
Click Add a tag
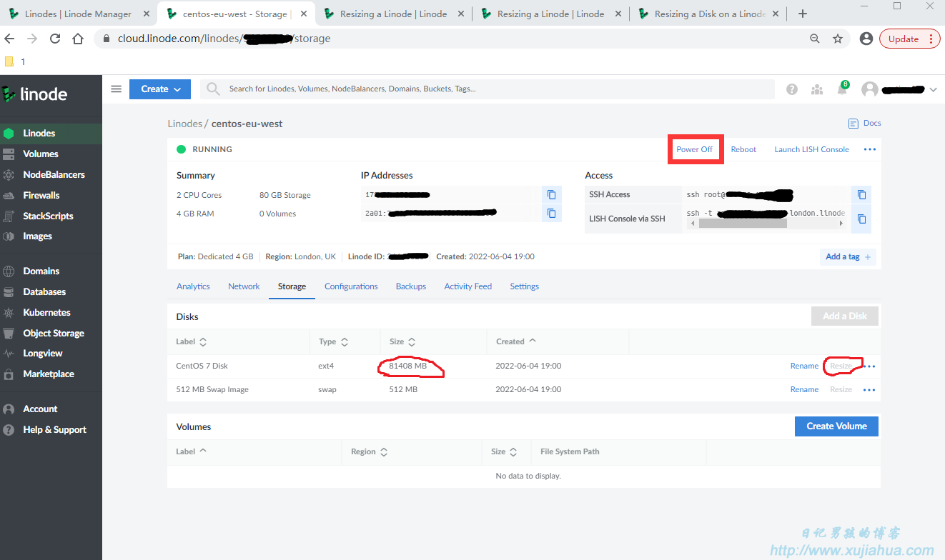(x=848, y=256)
